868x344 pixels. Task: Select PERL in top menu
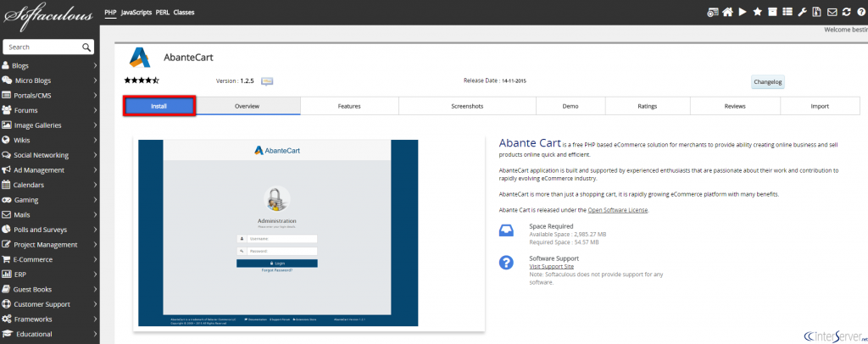pyautogui.click(x=163, y=12)
